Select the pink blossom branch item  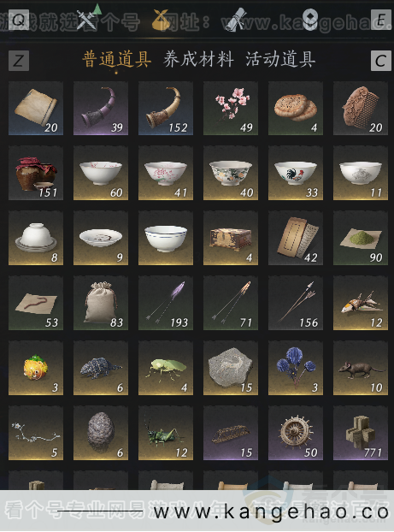231,109
